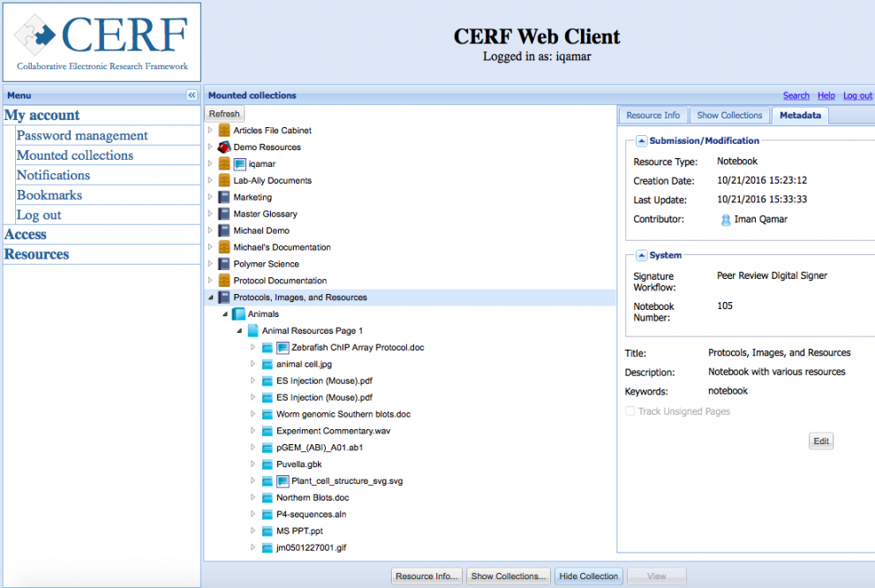Screen dimensions: 875x588
Task: Switch to the Resource Info tab
Action: click(x=652, y=115)
